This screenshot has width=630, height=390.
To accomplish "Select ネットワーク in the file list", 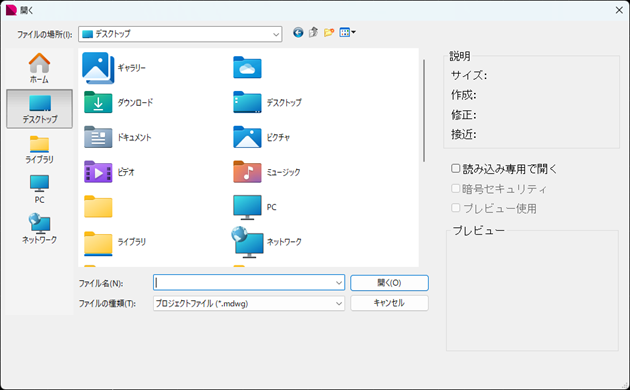I will [267, 241].
